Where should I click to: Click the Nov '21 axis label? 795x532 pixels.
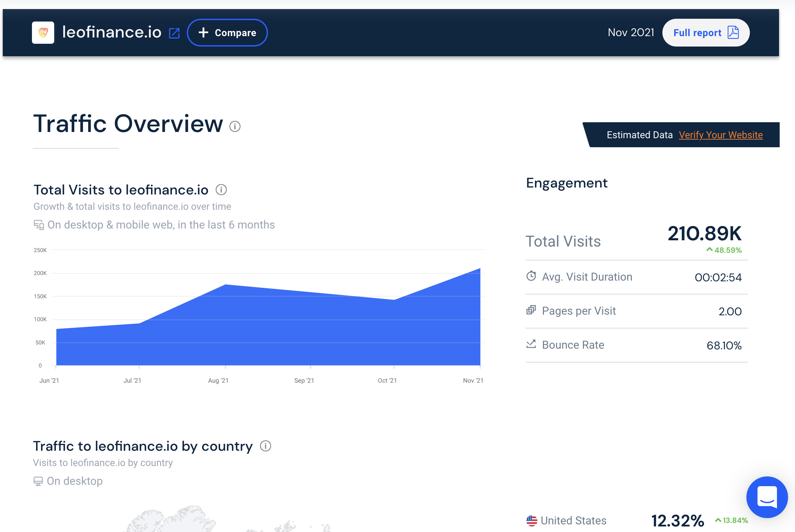point(473,381)
